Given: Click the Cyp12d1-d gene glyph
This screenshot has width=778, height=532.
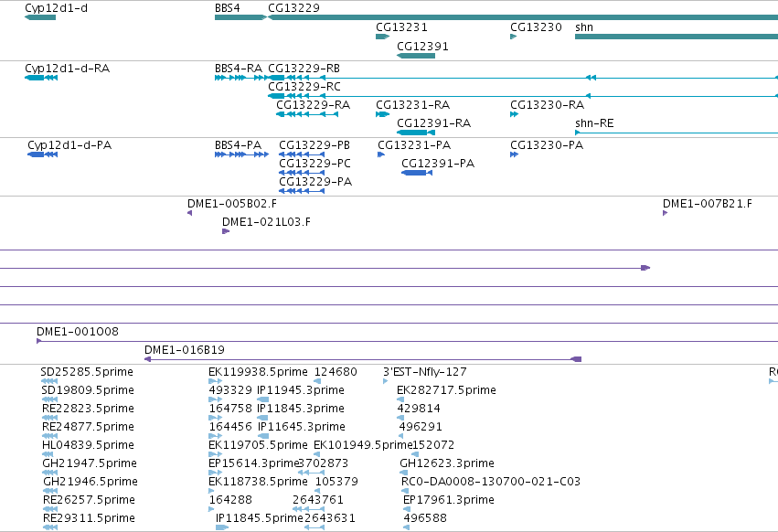Looking at the screenshot, I should point(40,17).
